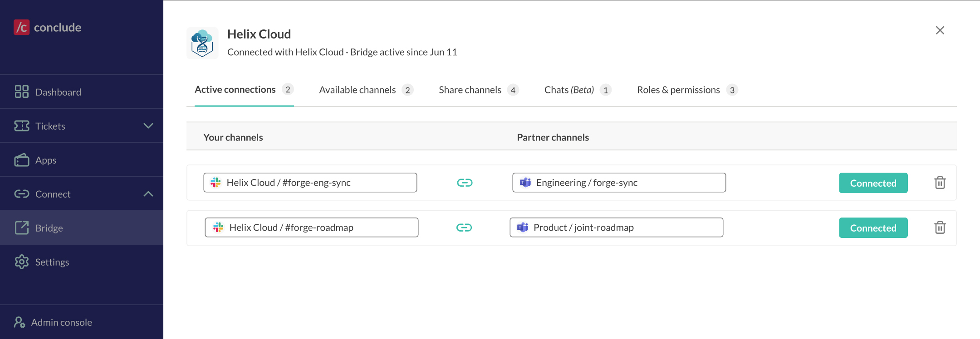Click the Connect link icon in sidebar
Viewport: 980px width, 339px height.
pos(21,194)
